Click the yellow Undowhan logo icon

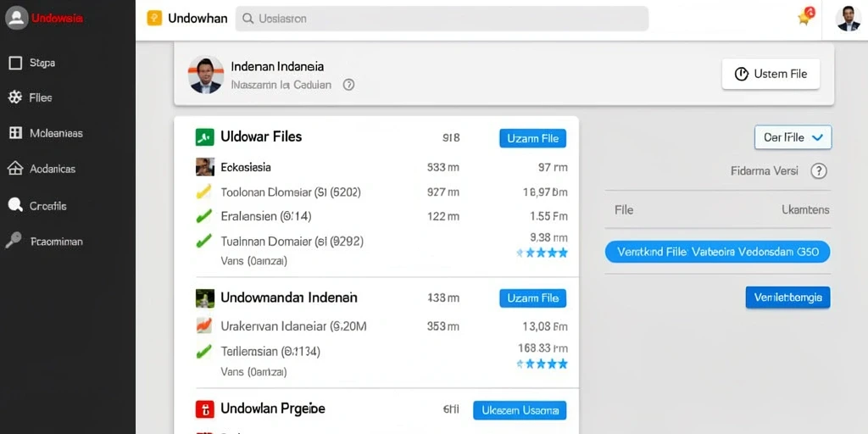pyautogui.click(x=154, y=18)
